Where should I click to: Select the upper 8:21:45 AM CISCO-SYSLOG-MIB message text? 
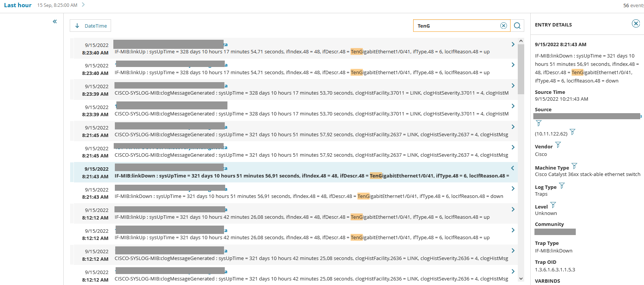point(311,134)
